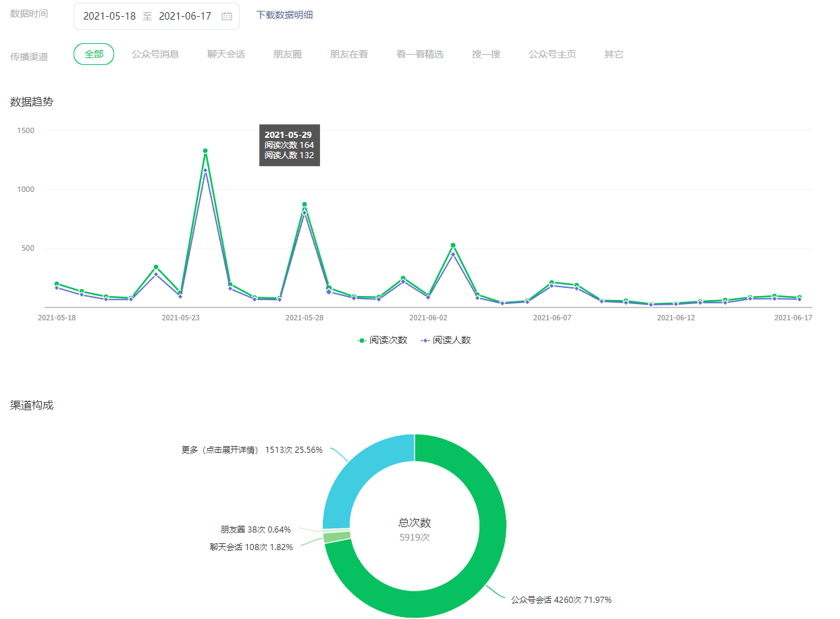This screenshot has height=619, width=840.
Task: Toggle the 阅读次数 legend series
Action: [x=382, y=341]
